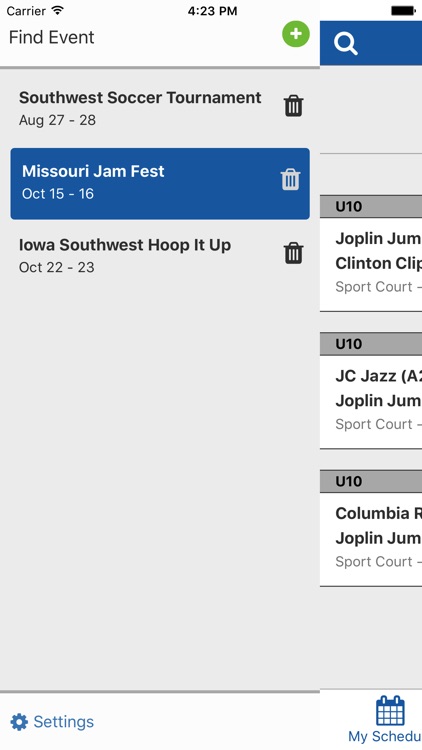This screenshot has width=422, height=750.
Task: Open JC Jazz game card
Action: pyautogui.click(x=371, y=401)
